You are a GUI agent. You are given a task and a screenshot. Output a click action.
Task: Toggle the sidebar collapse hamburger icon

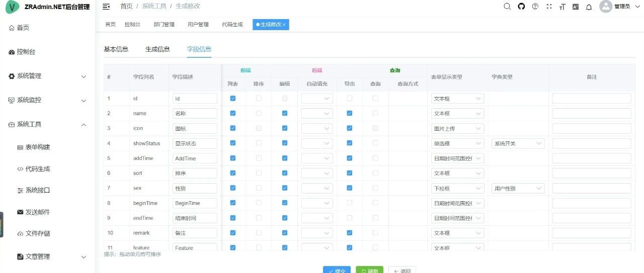106,7
